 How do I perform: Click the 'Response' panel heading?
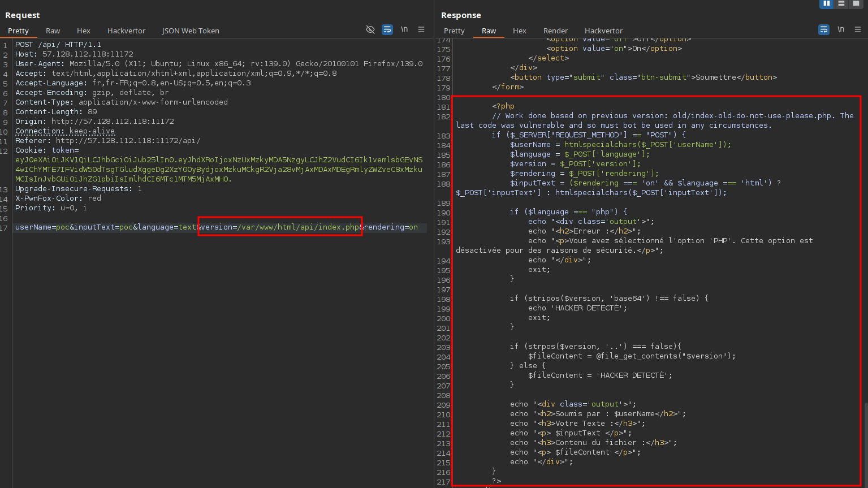point(461,15)
